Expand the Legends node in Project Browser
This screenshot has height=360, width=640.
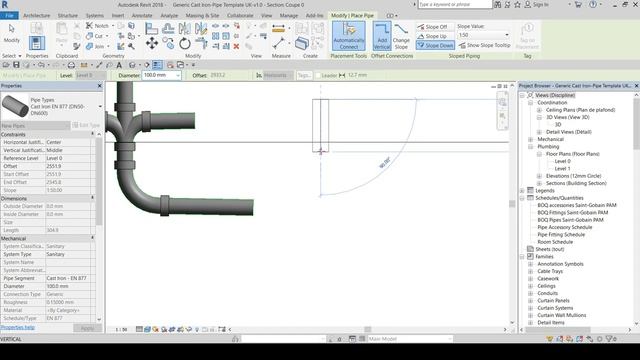(522, 191)
